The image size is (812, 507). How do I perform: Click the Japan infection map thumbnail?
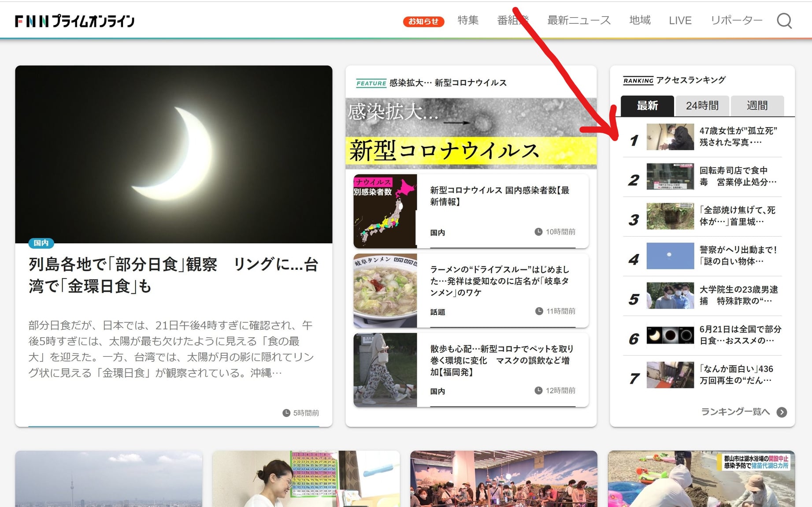point(385,211)
